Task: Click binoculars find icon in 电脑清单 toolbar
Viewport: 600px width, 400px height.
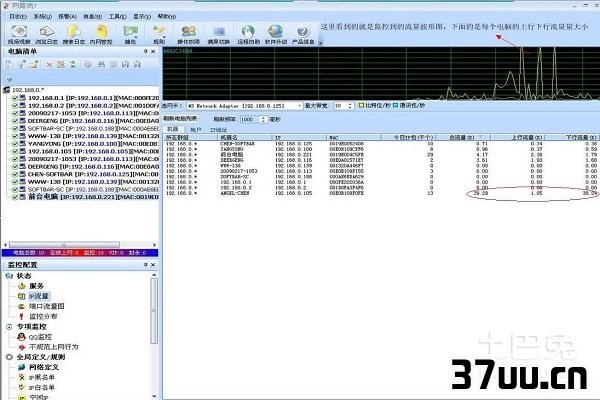Action: click(101, 65)
